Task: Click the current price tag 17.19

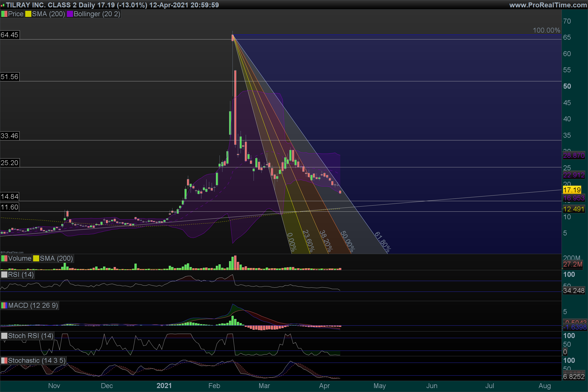Action: pyautogui.click(x=572, y=190)
